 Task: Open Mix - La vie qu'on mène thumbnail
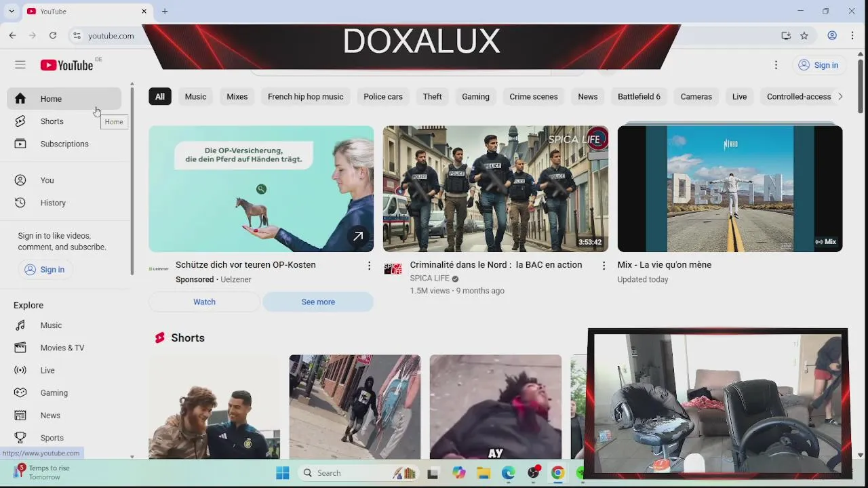tap(730, 188)
